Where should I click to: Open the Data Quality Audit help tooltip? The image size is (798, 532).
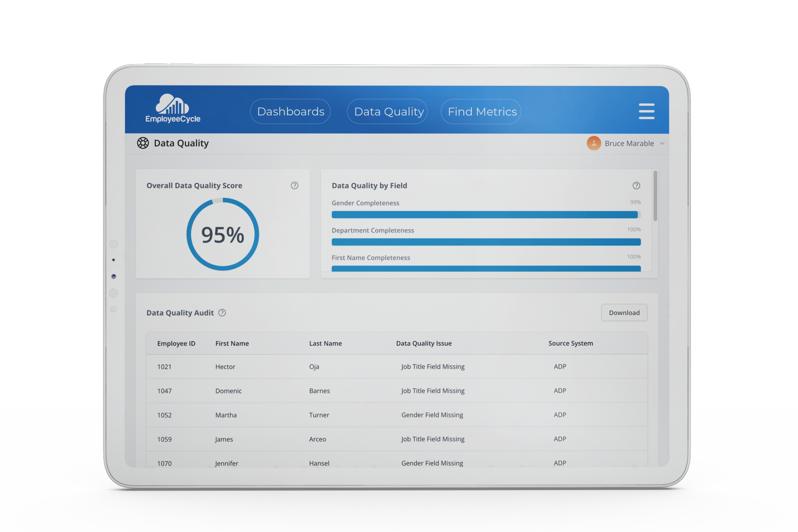222,313
